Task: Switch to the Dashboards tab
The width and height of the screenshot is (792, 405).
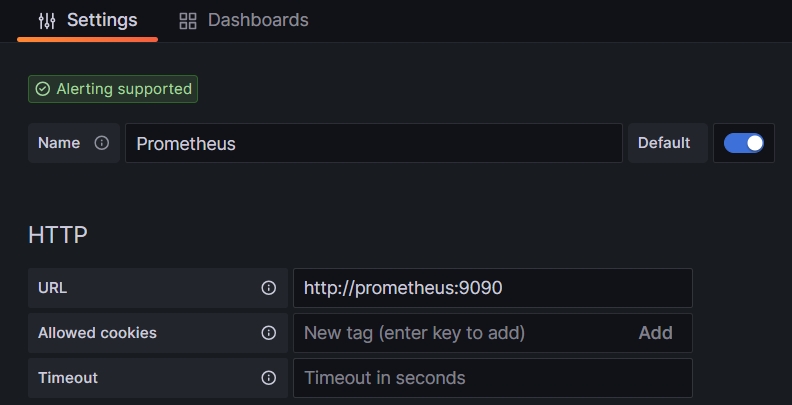Action: point(244,20)
